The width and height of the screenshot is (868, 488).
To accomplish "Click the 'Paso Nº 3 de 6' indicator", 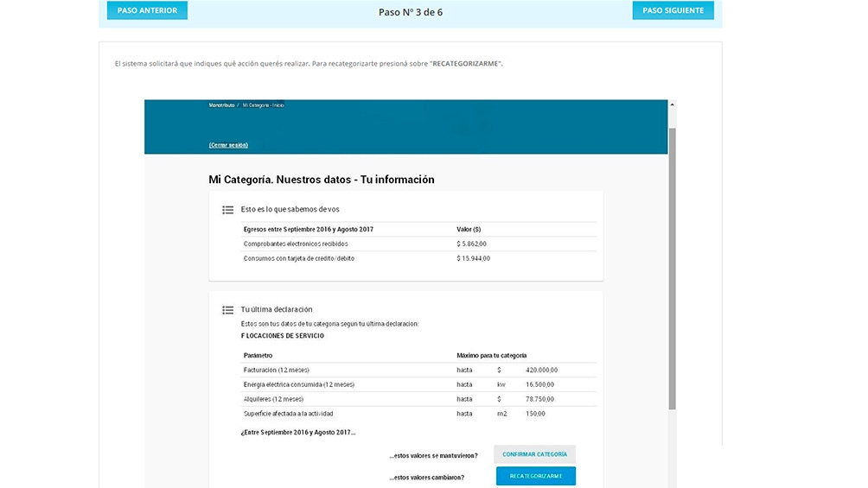I will [410, 12].
